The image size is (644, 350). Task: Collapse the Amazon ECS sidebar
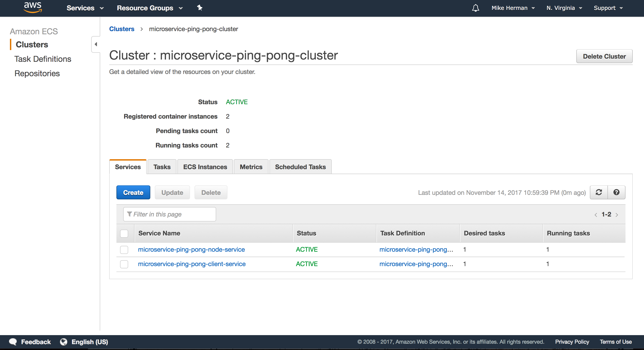point(95,44)
